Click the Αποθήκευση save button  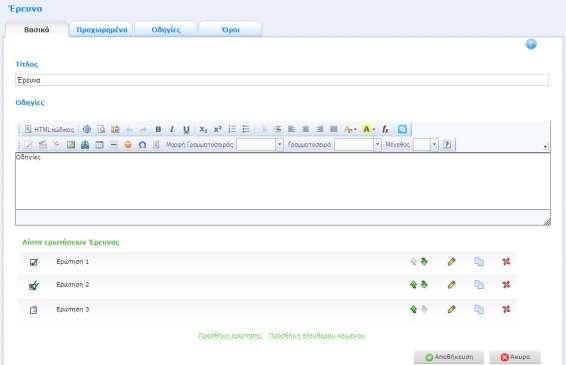(x=449, y=357)
